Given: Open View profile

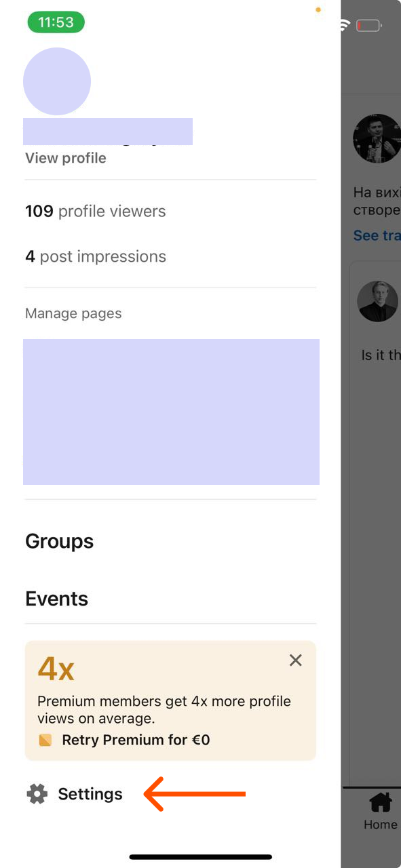Looking at the screenshot, I should [x=65, y=157].
